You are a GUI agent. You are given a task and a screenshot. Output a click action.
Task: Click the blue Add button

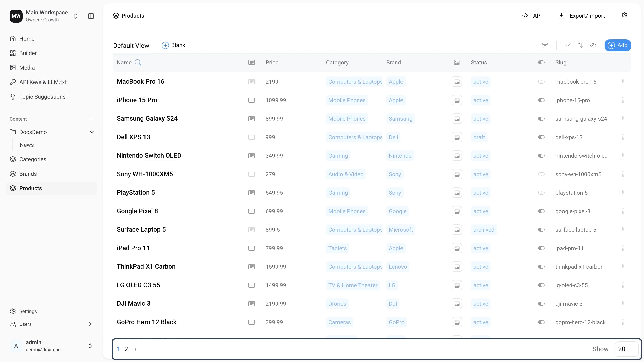coord(617,45)
